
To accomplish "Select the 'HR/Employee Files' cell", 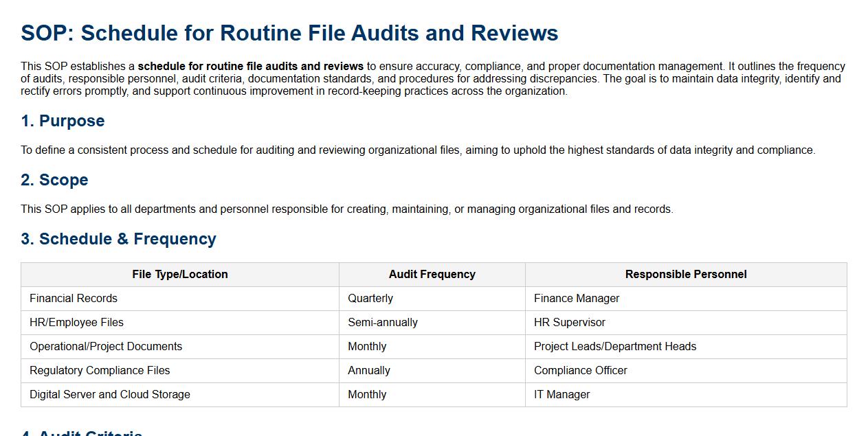I will [76, 322].
